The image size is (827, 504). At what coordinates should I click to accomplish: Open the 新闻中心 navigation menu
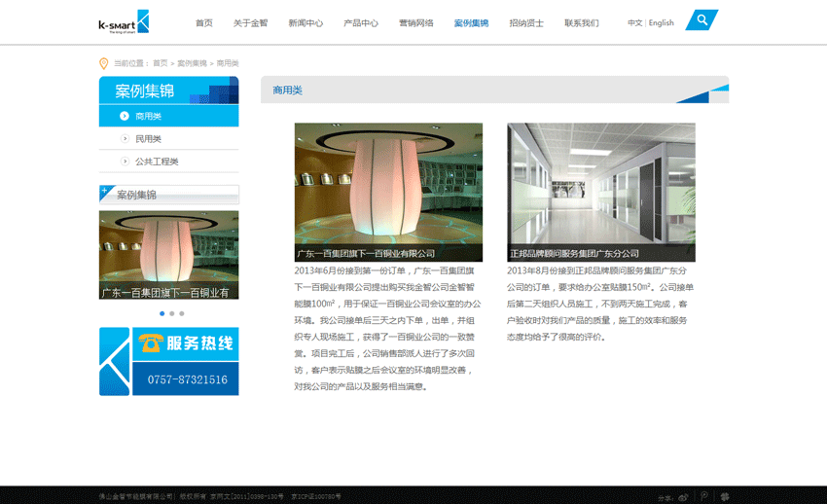tap(306, 23)
